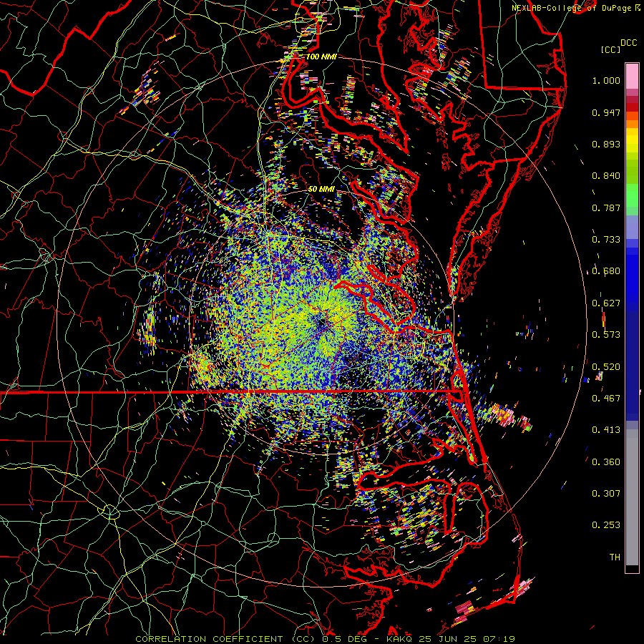644x644 pixels.
Task: Click the 50 NMI range ring label
Action: point(321,190)
